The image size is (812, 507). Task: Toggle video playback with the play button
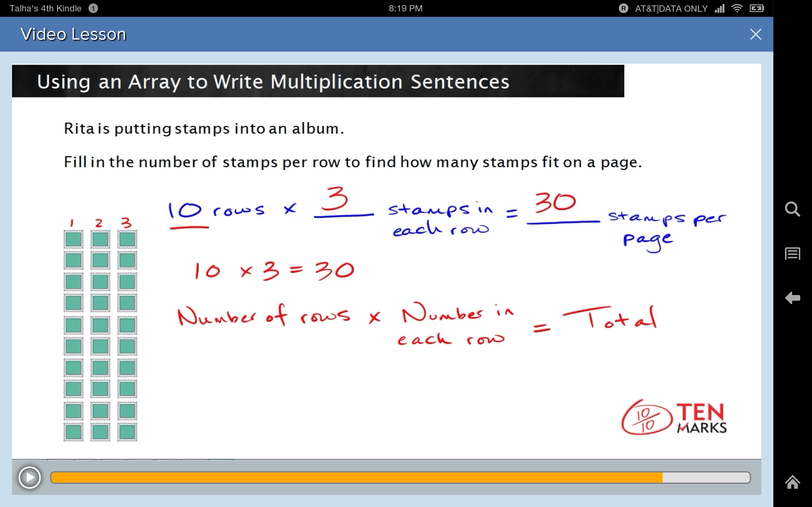(29, 478)
